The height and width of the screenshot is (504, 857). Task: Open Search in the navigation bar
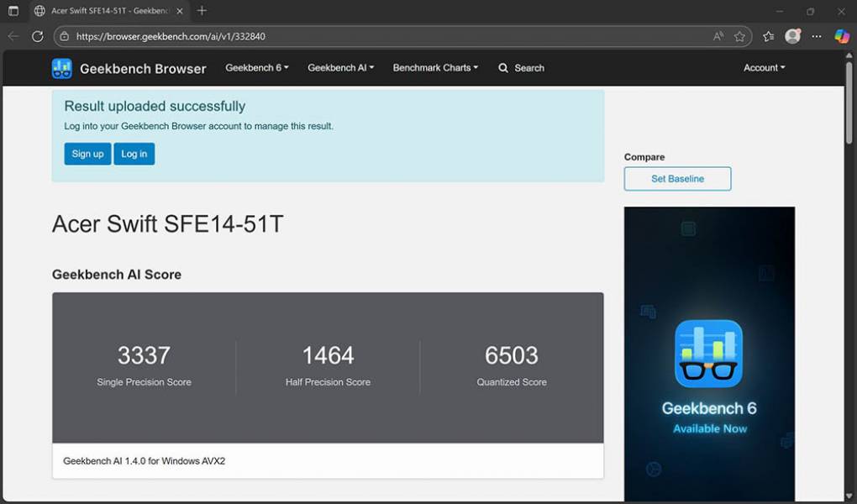click(521, 68)
